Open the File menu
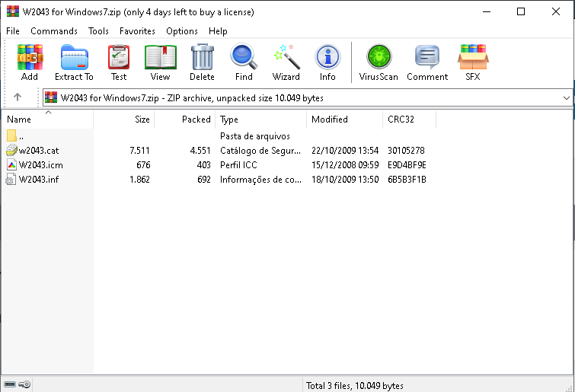 click(13, 31)
